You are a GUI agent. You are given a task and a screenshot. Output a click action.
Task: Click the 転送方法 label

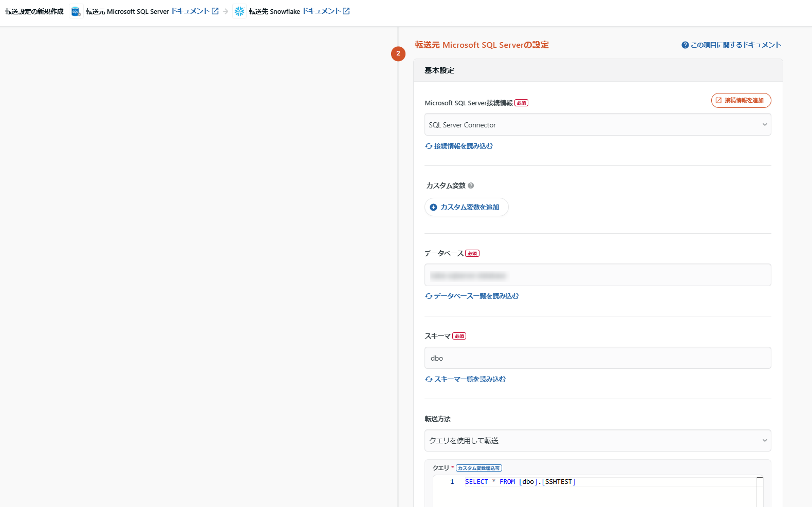(x=438, y=419)
